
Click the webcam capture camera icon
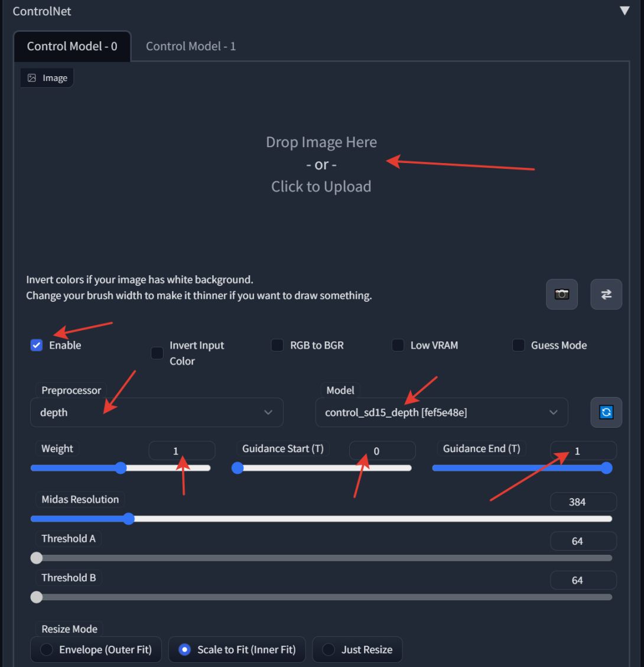(x=561, y=294)
